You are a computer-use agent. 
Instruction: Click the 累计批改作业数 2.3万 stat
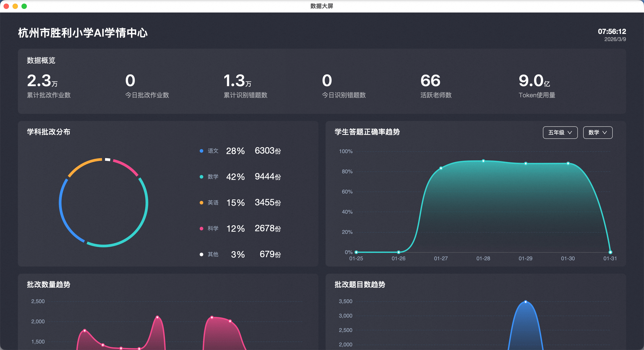click(x=42, y=81)
